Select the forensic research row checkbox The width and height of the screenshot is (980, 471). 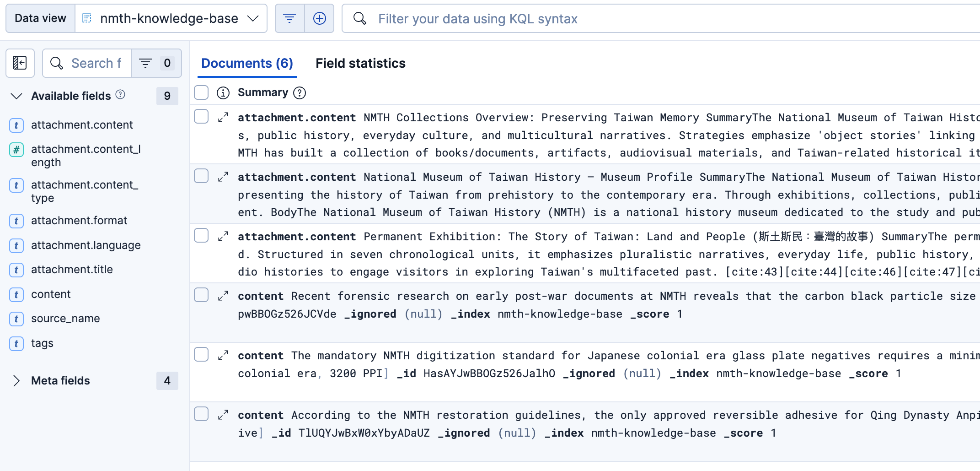click(201, 295)
